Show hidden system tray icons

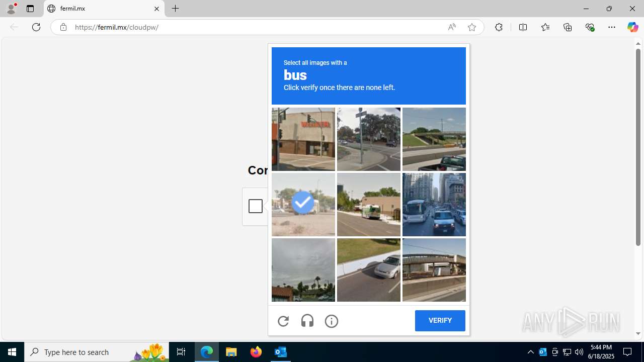pos(531,352)
